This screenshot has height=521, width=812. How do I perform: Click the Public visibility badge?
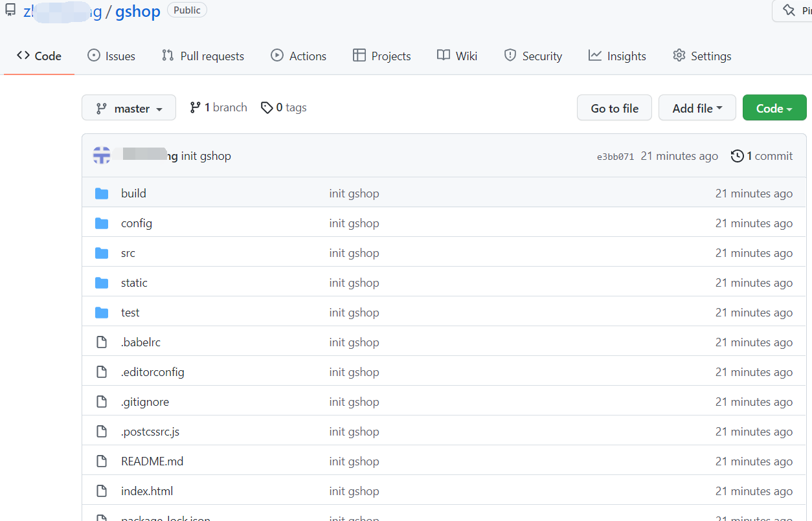[x=187, y=10]
